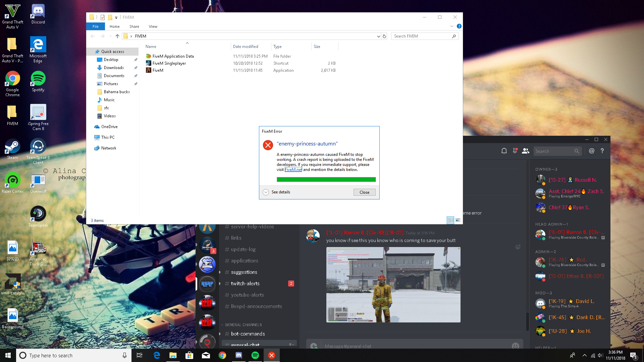Toggle Discord member list icon
This screenshot has width=644, height=362.
(x=526, y=151)
